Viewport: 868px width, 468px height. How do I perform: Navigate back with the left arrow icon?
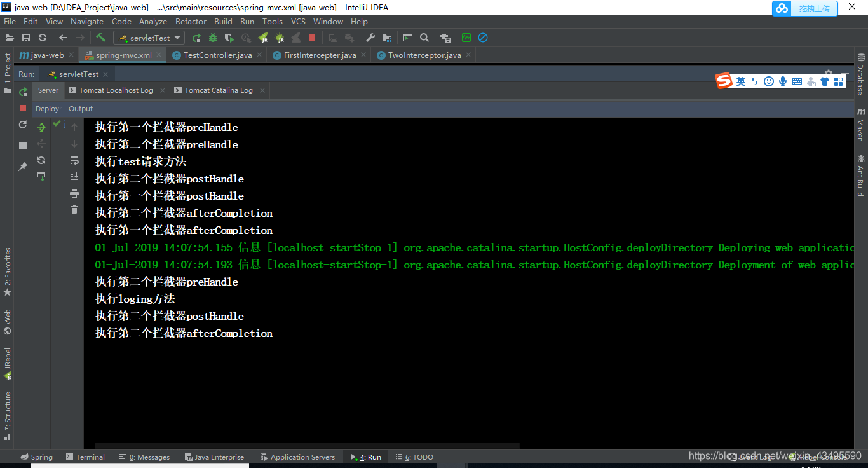click(x=64, y=38)
